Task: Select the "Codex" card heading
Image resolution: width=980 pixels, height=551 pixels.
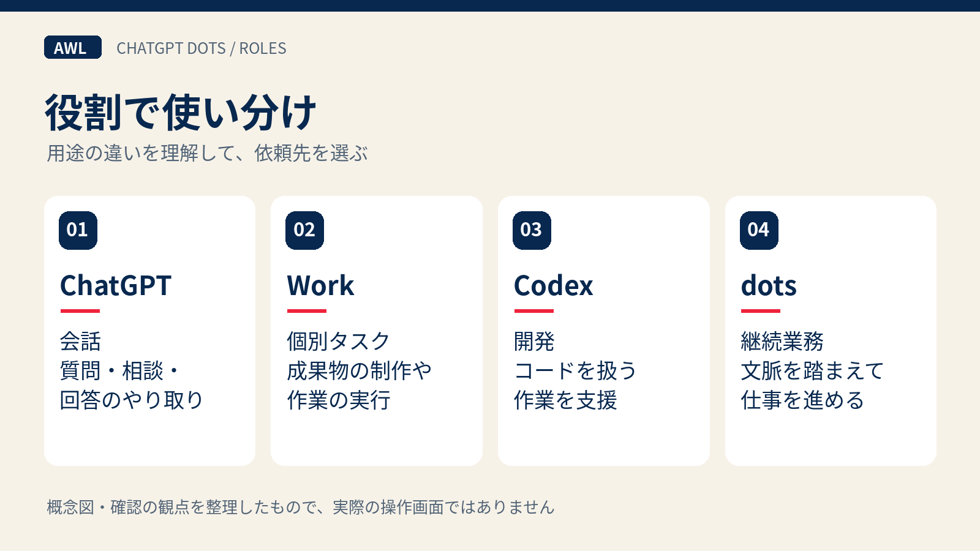Action: tap(554, 286)
